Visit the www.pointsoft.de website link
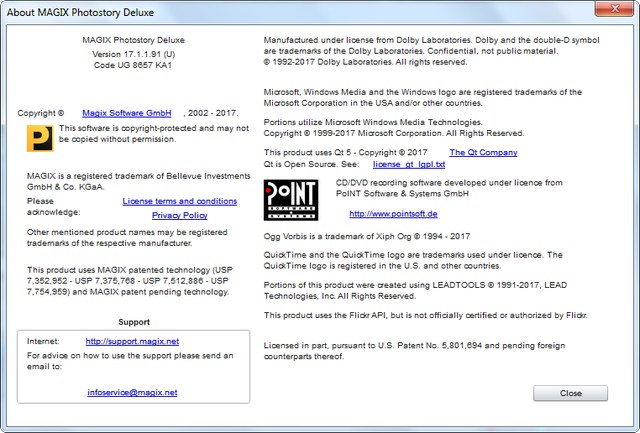640x433 pixels. (392, 214)
